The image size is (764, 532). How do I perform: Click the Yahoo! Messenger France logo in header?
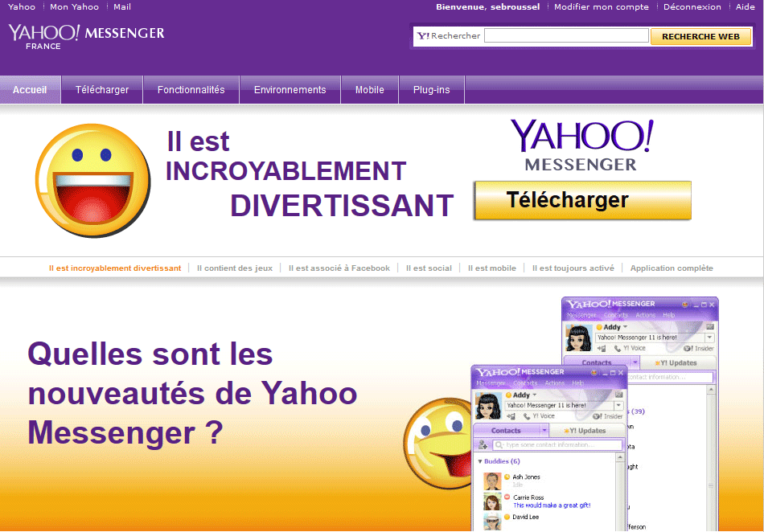click(86, 37)
